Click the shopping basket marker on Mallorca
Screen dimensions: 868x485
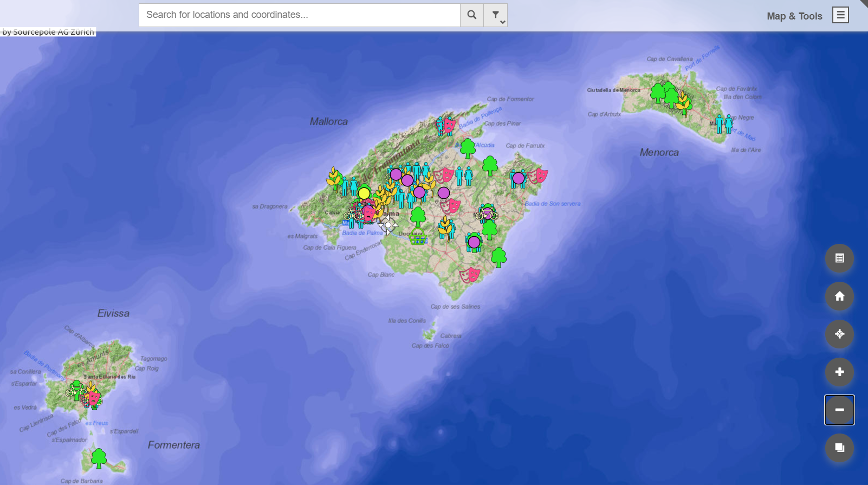click(418, 237)
